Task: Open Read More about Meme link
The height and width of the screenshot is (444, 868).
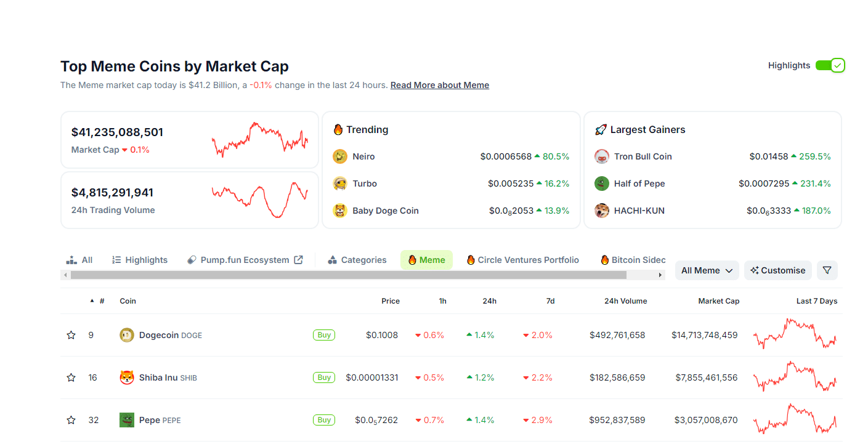Action: click(439, 85)
